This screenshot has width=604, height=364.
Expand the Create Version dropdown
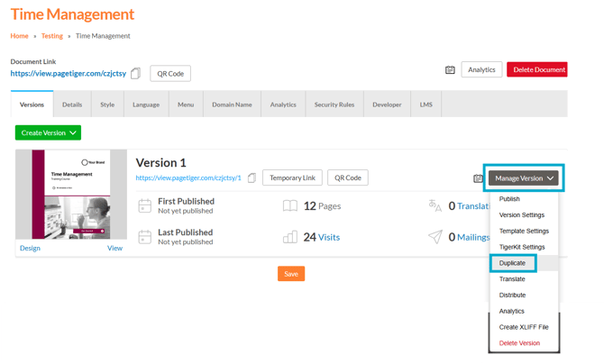click(x=48, y=132)
